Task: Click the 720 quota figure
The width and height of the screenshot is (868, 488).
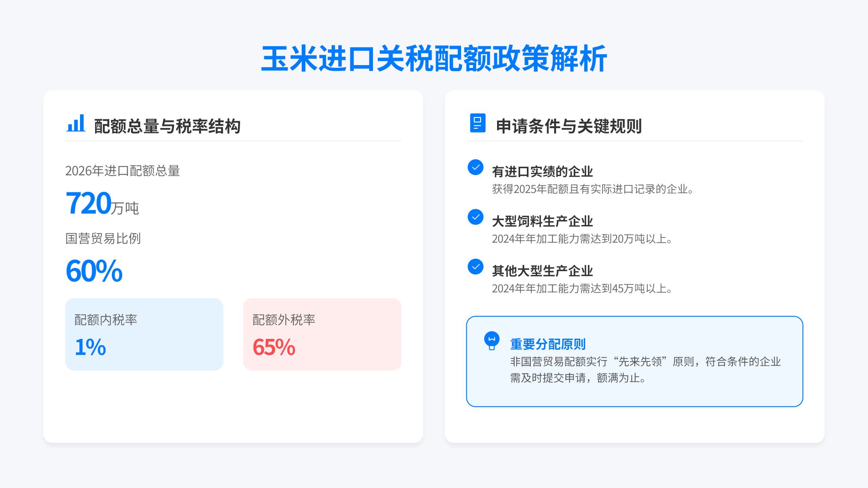Action: pyautogui.click(x=89, y=203)
